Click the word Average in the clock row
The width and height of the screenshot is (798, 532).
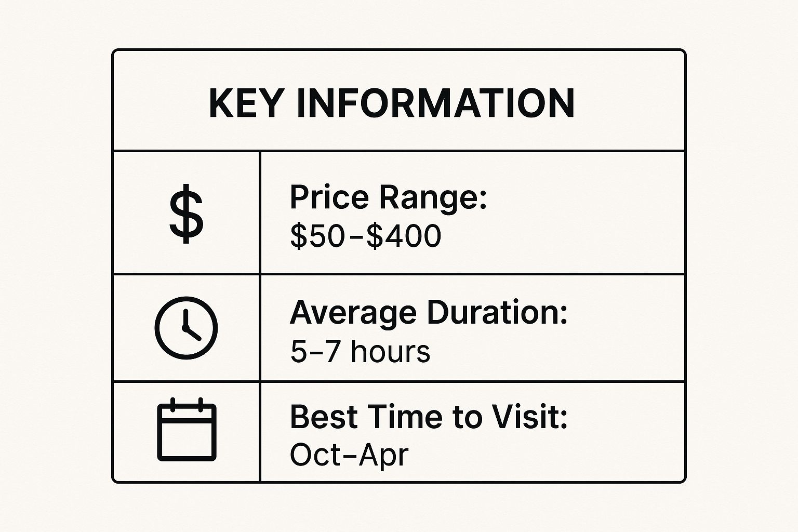pyautogui.click(x=353, y=313)
